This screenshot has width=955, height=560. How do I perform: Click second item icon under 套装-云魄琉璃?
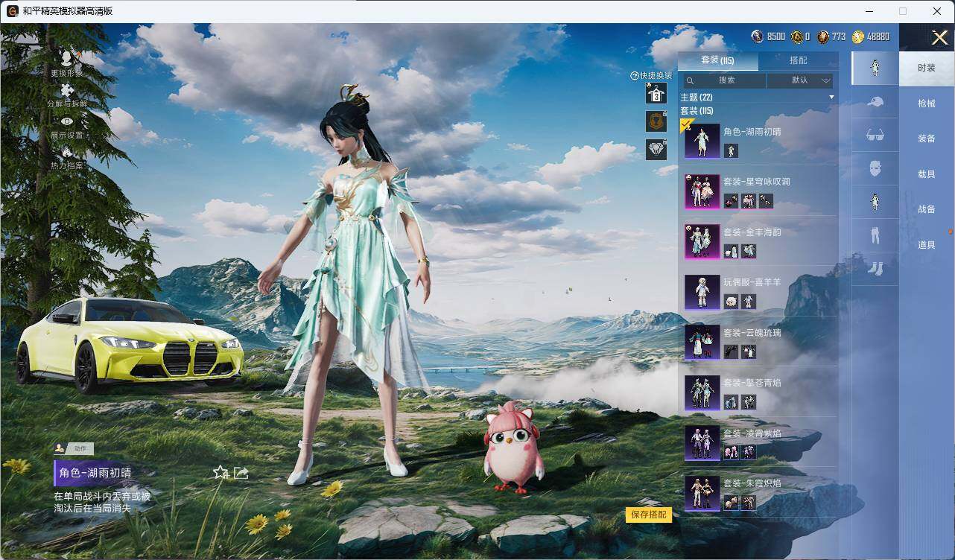(749, 351)
